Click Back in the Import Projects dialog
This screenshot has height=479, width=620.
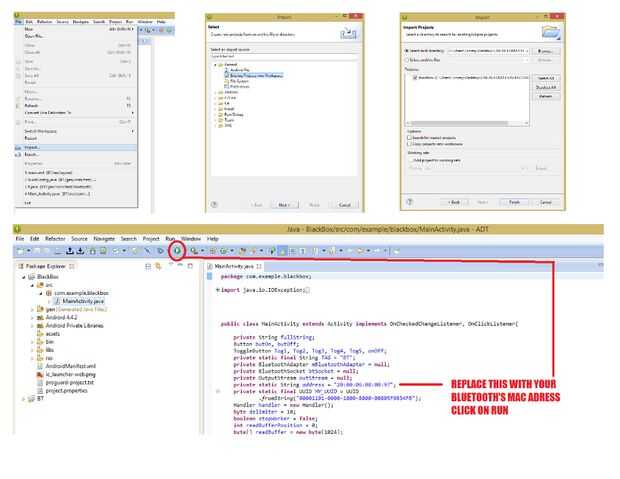coord(454,202)
